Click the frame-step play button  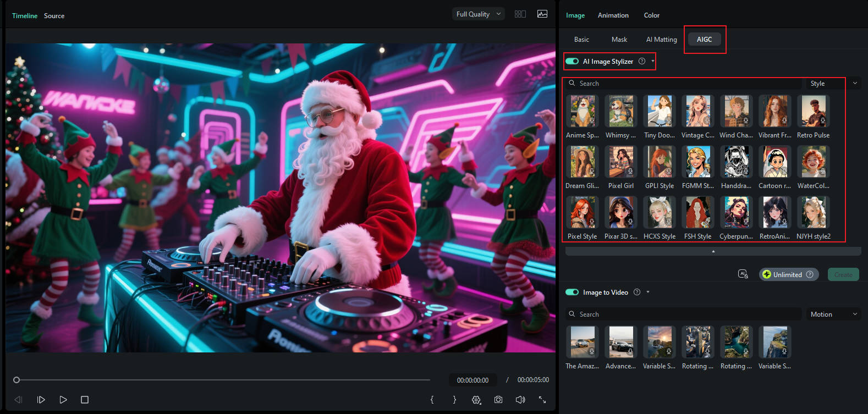[x=41, y=400]
